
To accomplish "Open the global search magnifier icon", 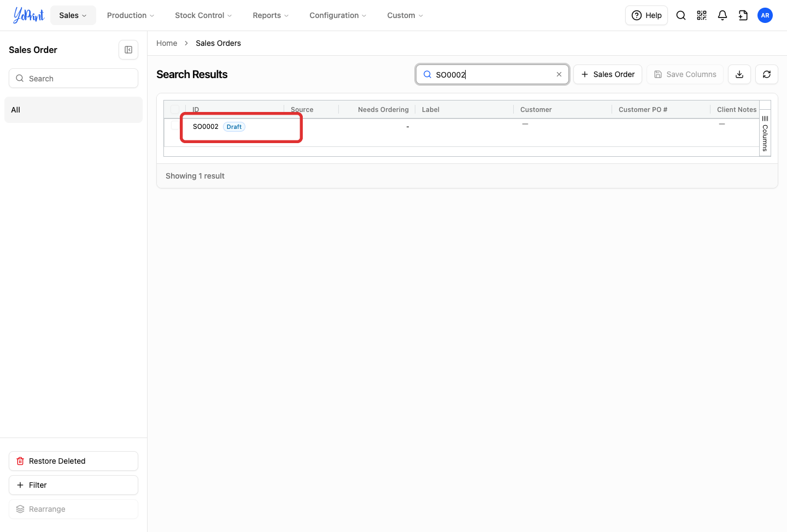I will point(681,15).
